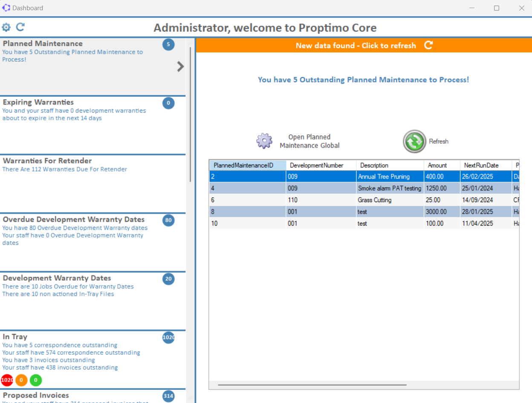
Task: Select the Annual Tree Pruning cell
Action: [x=390, y=177]
